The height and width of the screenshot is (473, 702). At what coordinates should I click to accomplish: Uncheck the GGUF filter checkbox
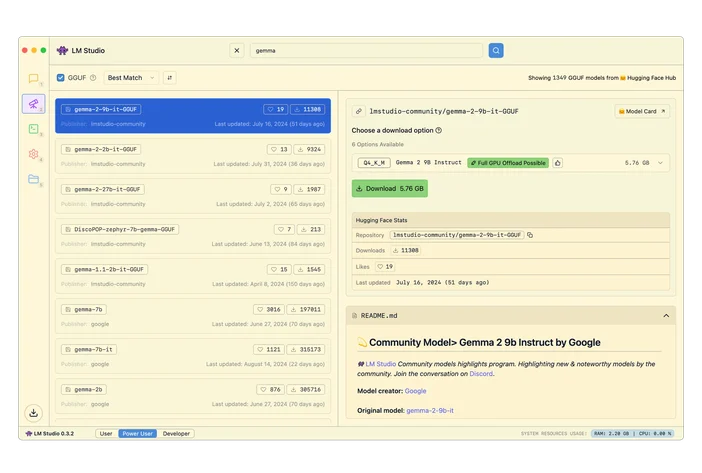coord(60,77)
